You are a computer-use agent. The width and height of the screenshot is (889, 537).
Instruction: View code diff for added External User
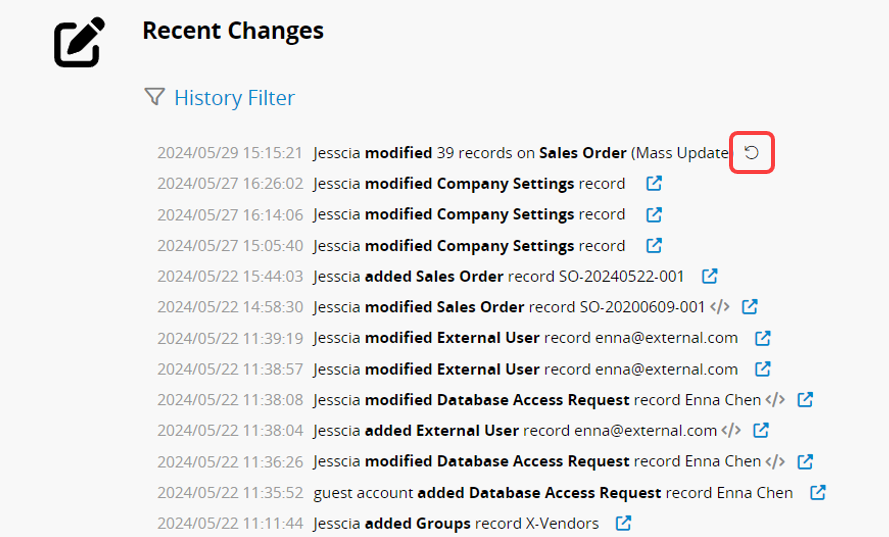tap(731, 431)
